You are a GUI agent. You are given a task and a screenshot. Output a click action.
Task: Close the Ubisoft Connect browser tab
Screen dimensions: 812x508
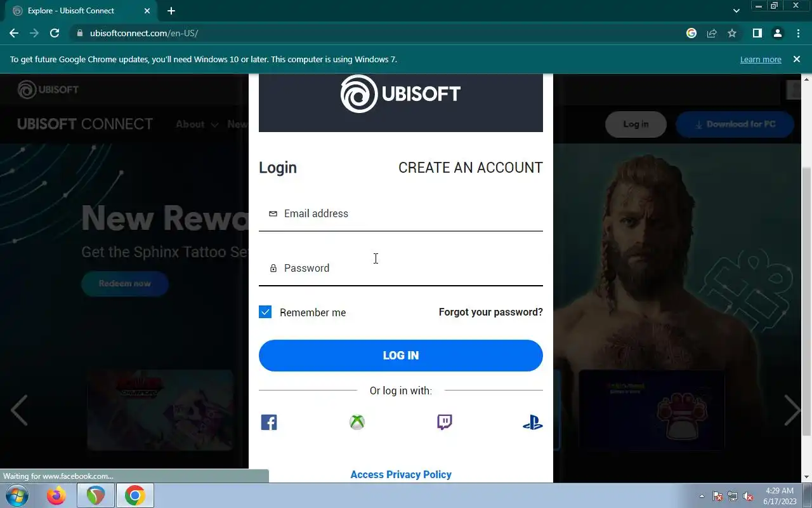click(147, 11)
